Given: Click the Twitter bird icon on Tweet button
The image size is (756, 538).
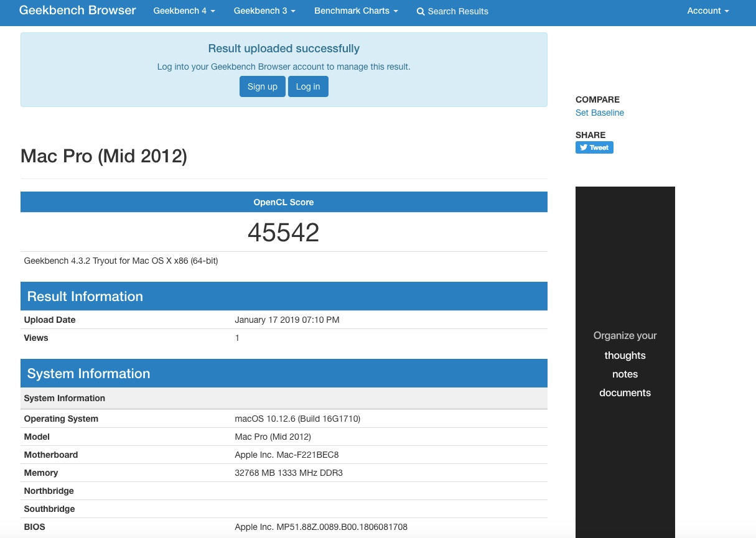Looking at the screenshot, I should (x=583, y=147).
